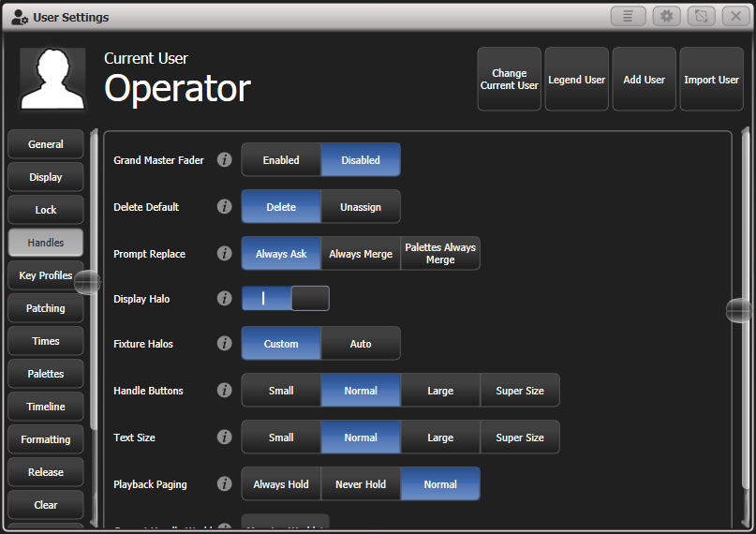Set Handle Buttons to Super Size
Screen dimensions: 756x534
click(520, 390)
